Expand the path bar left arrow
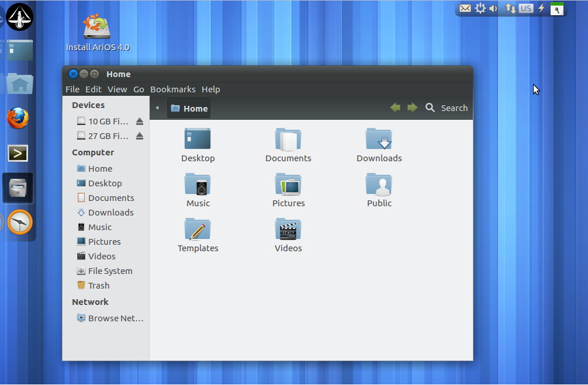 pyautogui.click(x=157, y=108)
